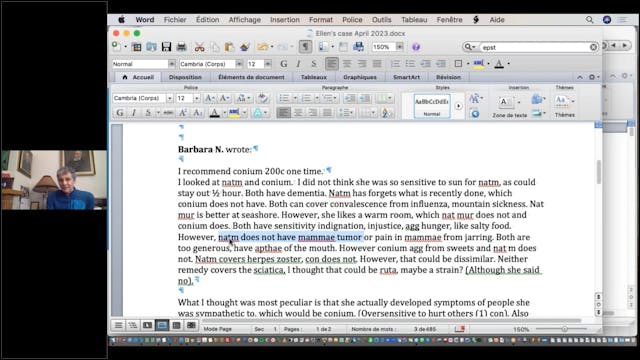Toggle italic I button in ribbon

pyautogui.click(x=134, y=113)
